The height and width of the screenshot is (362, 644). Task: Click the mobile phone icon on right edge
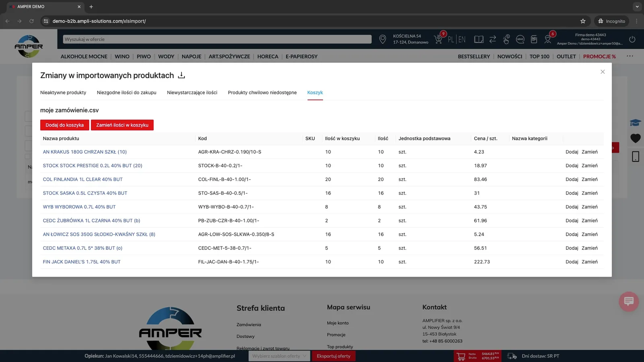click(636, 156)
